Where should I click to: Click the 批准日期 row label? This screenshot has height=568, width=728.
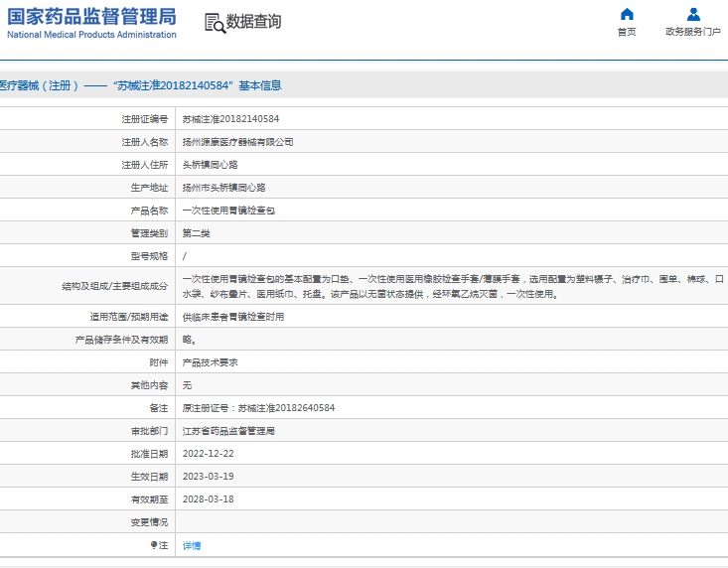coord(150,454)
